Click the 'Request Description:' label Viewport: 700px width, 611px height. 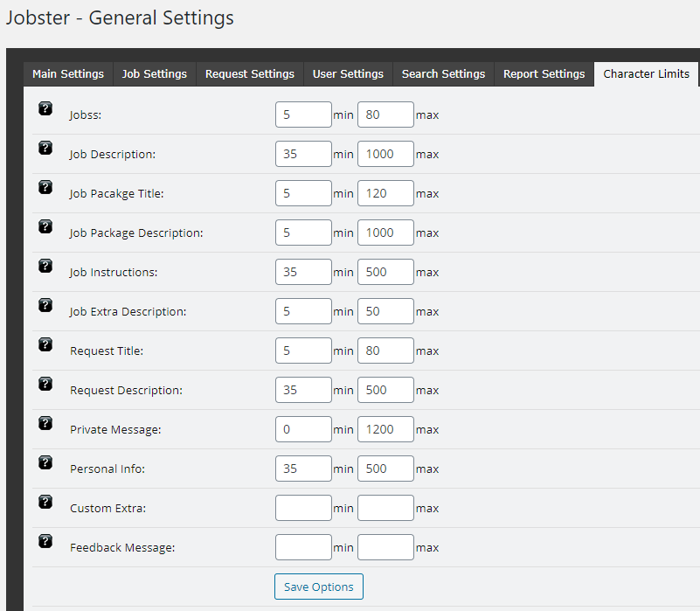[127, 391]
